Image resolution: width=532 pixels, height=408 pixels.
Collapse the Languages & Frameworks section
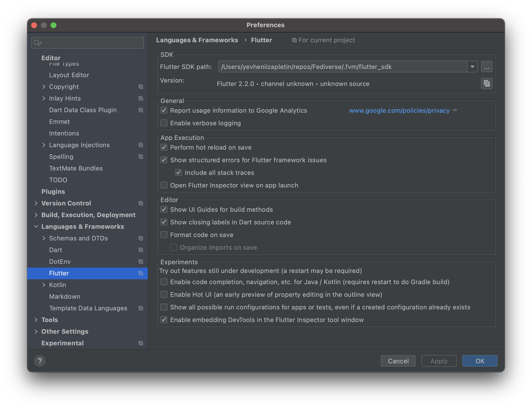tap(36, 227)
